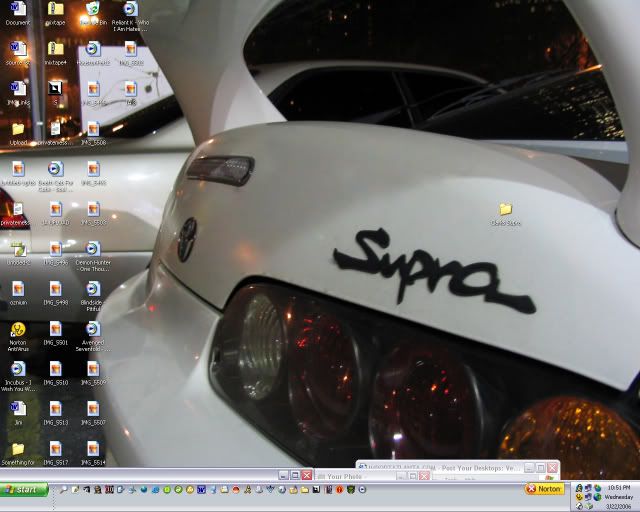Click the IMG_5513 image file
Image resolution: width=640 pixels, height=512 pixels.
[x=55, y=409]
